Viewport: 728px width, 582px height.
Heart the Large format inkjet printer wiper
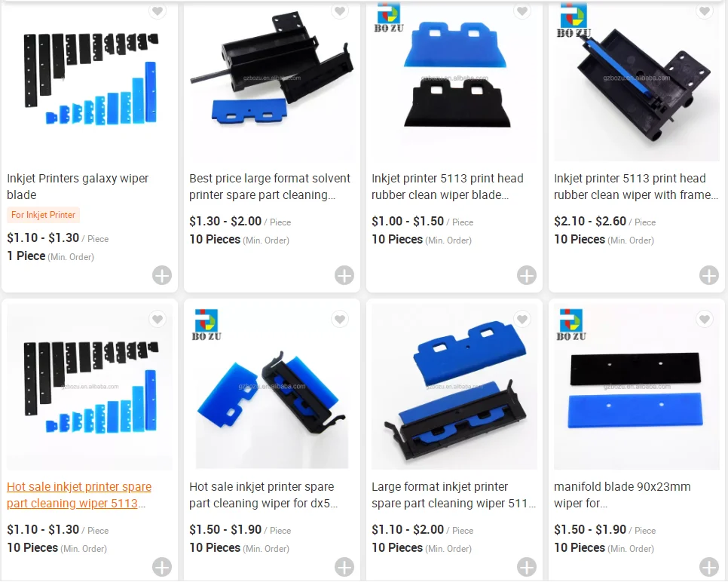522,319
